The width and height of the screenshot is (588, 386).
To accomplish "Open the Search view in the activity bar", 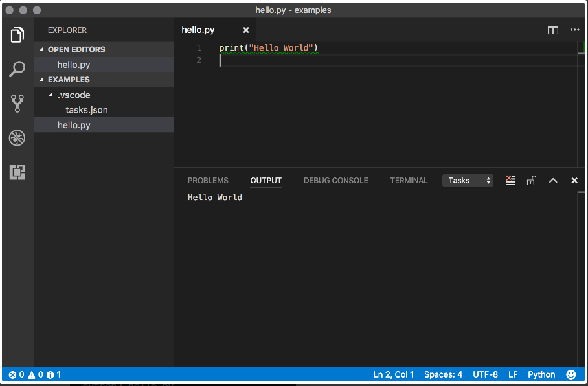I will (x=17, y=69).
